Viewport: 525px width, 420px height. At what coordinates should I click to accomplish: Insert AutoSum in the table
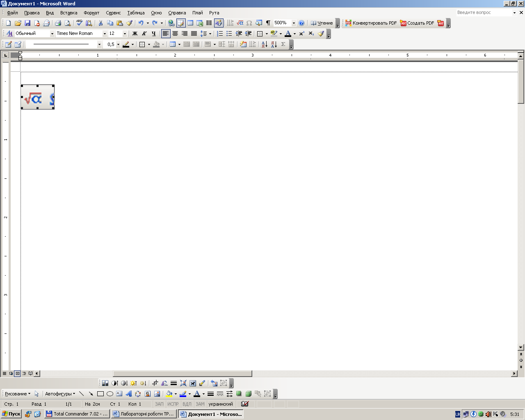(x=283, y=44)
